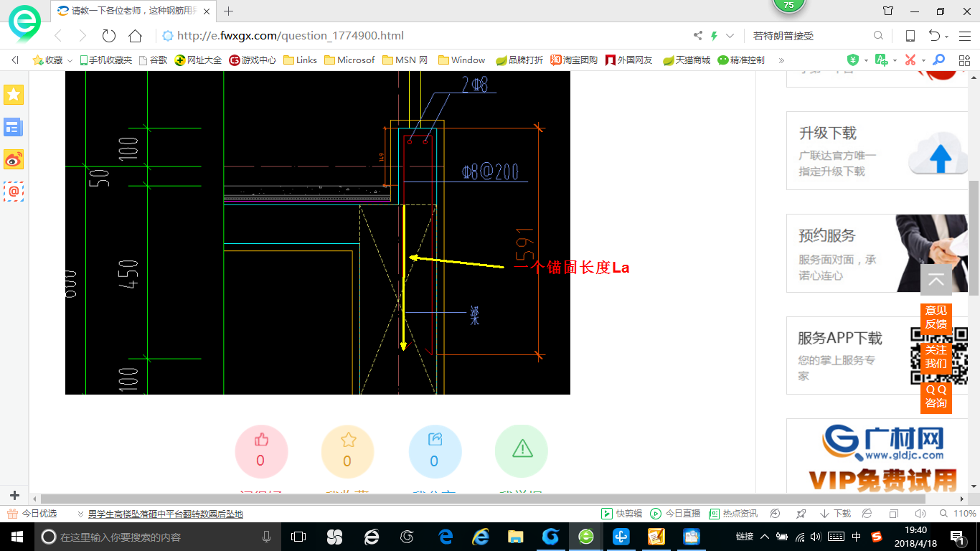Screen dimensions: 980x551
Task: Expand the address bar dropdown chevron
Action: click(730, 36)
